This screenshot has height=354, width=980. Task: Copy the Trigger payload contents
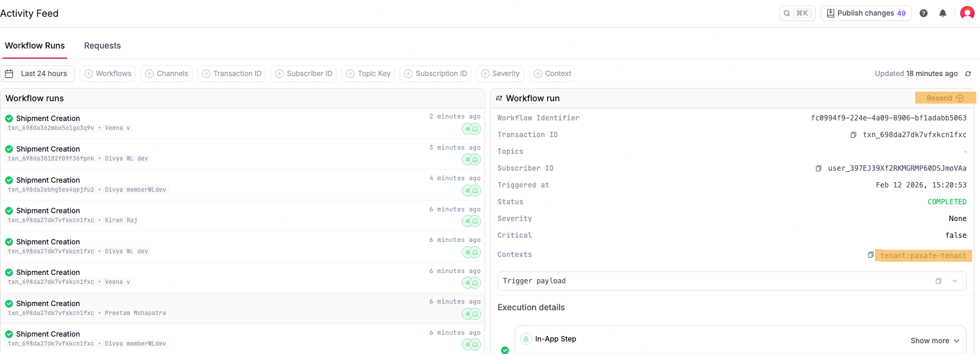click(939, 281)
